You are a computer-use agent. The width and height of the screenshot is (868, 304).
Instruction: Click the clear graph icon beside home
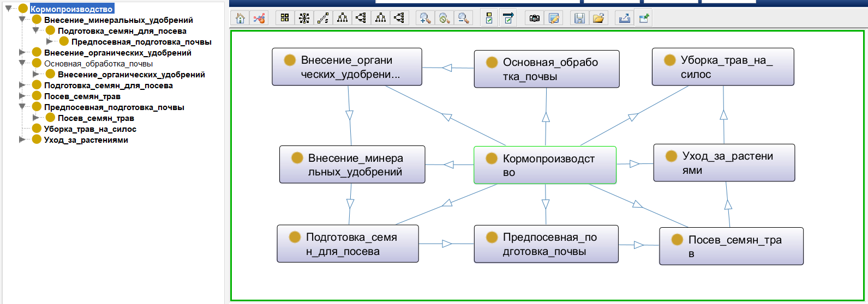pyautogui.click(x=260, y=19)
